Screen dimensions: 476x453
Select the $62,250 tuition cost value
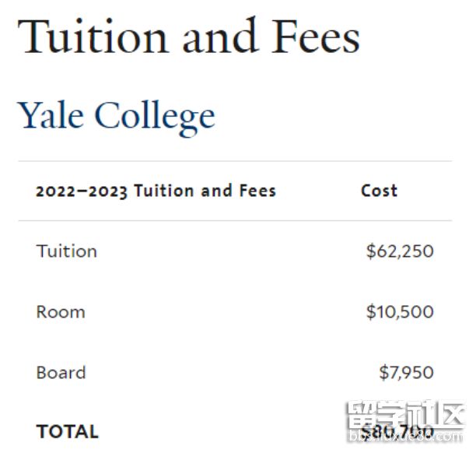coord(400,251)
